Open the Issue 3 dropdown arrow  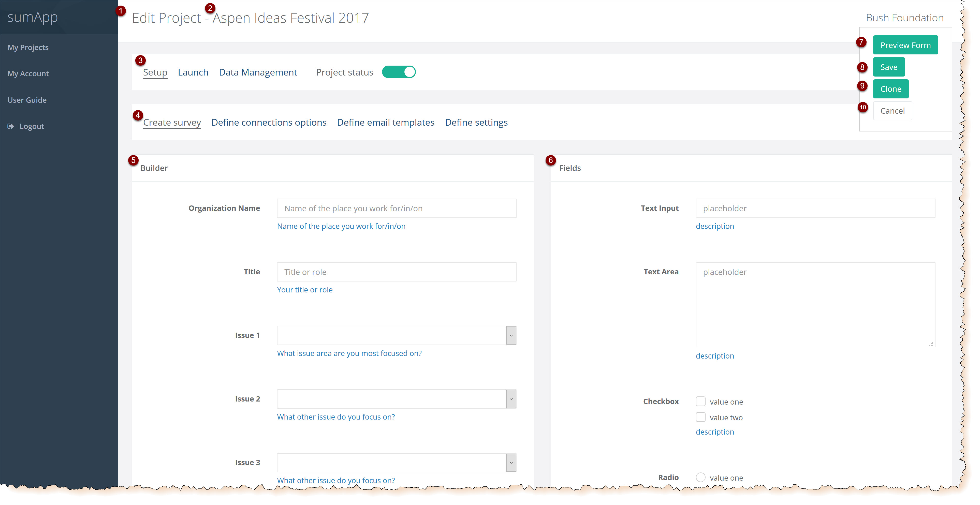(x=511, y=463)
